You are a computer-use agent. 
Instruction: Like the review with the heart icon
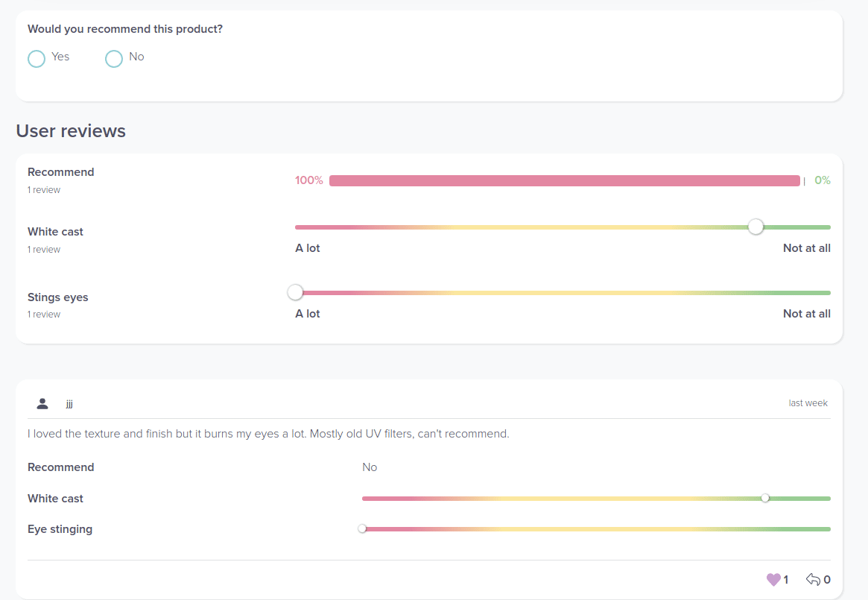click(x=773, y=579)
